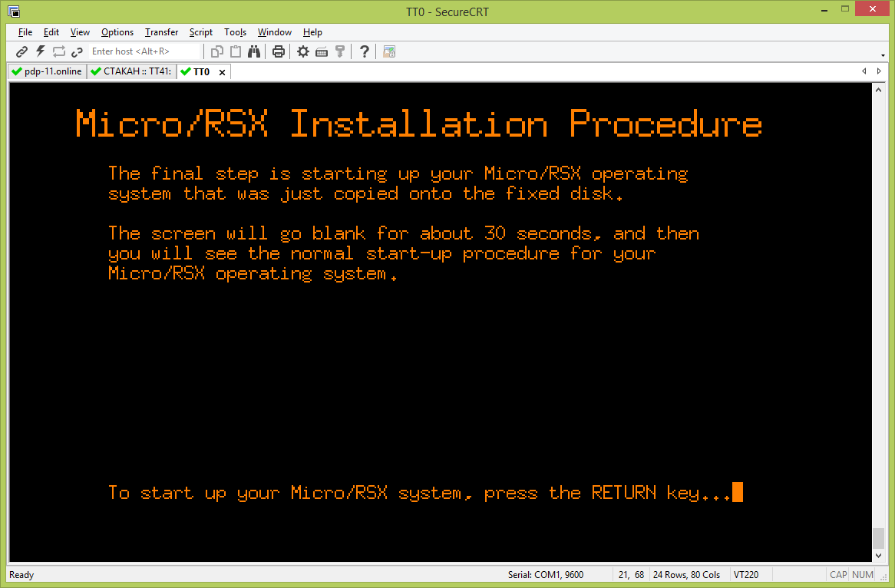This screenshot has width=895, height=588.
Task: Open the keymap editor keyboard icon
Action: [x=322, y=51]
